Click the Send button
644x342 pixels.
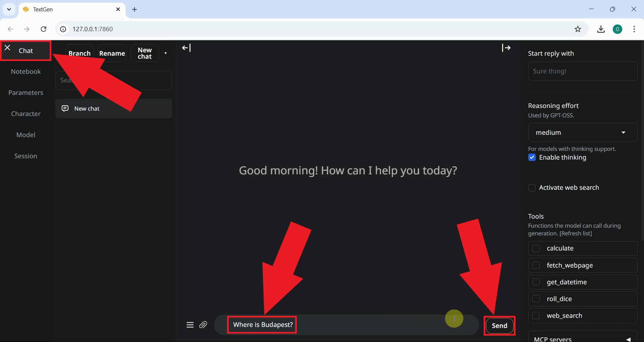(499, 325)
